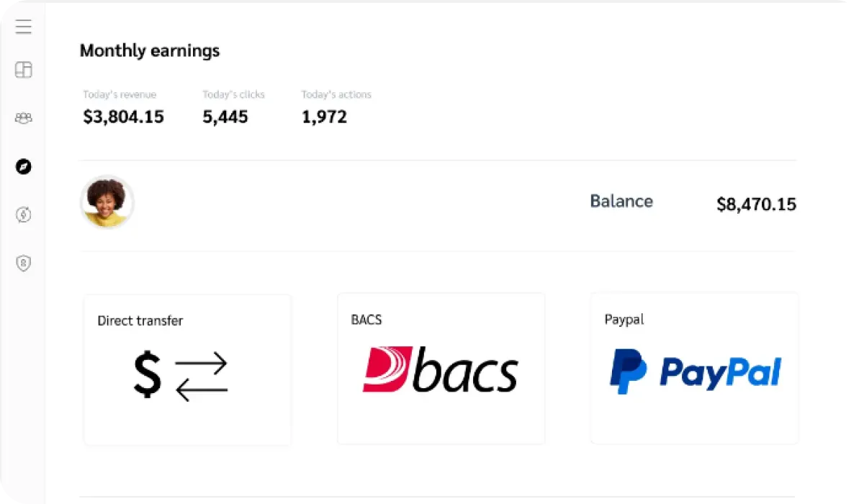Click today's clicks value 5,445
This screenshot has width=864, height=504.
click(x=225, y=117)
